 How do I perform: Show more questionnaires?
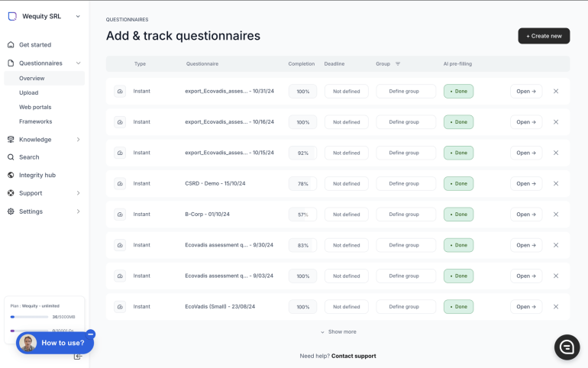click(x=338, y=332)
